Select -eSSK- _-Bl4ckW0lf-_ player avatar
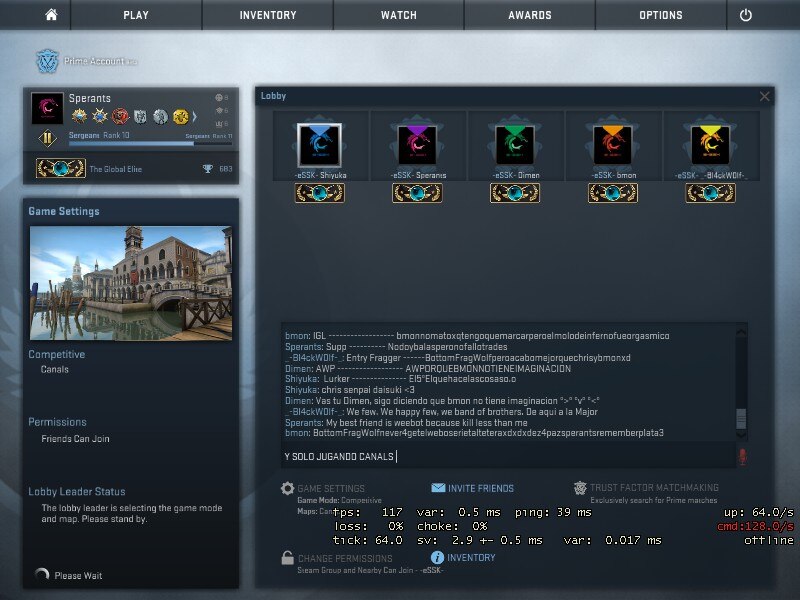This screenshot has height=600, width=800. (710, 145)
